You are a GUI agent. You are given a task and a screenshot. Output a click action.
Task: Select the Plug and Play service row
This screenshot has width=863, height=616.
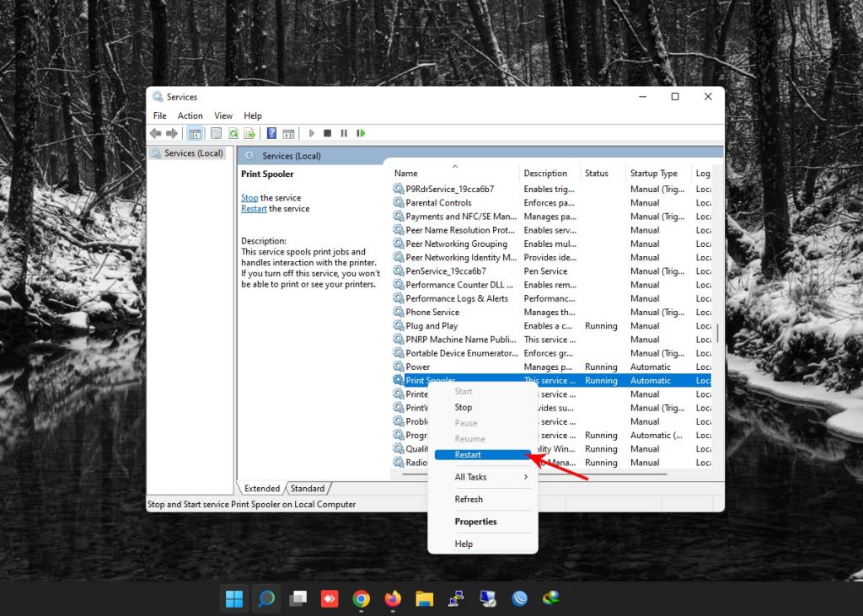[x=431, y=326]
